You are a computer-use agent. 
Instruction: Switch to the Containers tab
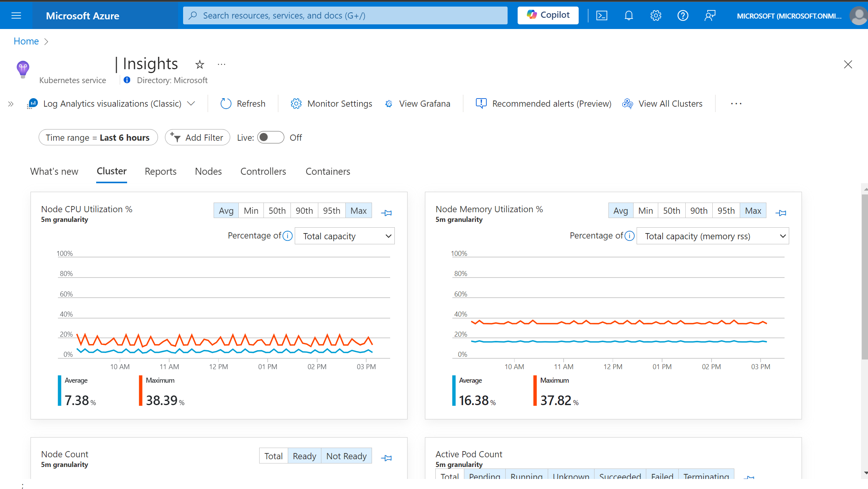[327, 171]
